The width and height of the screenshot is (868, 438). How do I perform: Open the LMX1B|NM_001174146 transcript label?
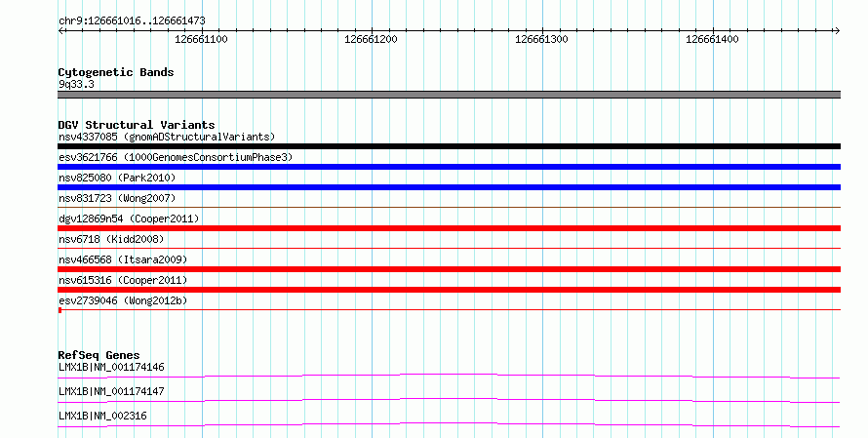111,367
